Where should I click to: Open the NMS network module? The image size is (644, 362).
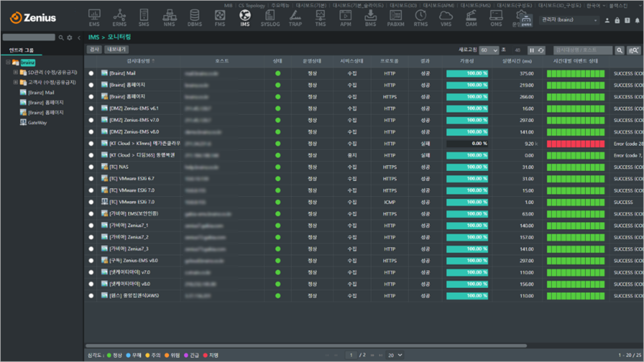[x=169, y=18]
